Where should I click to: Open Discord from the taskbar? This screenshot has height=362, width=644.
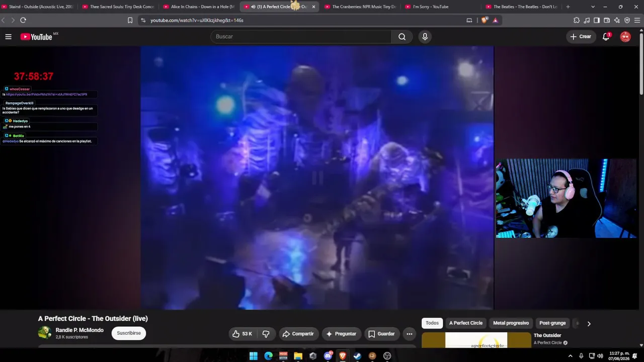[x=328, y=356]
